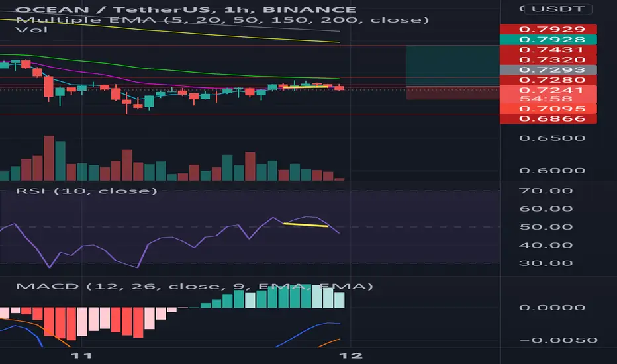Select the USDT currency button
Viewport: 617px width, 364px height.
[558, 9]
